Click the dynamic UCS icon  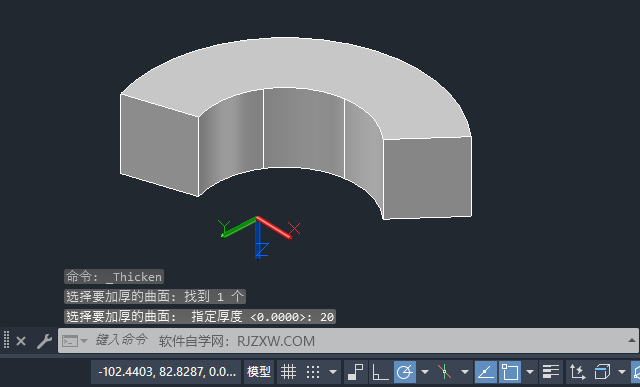pyautogui.click(x=577, y=372)
